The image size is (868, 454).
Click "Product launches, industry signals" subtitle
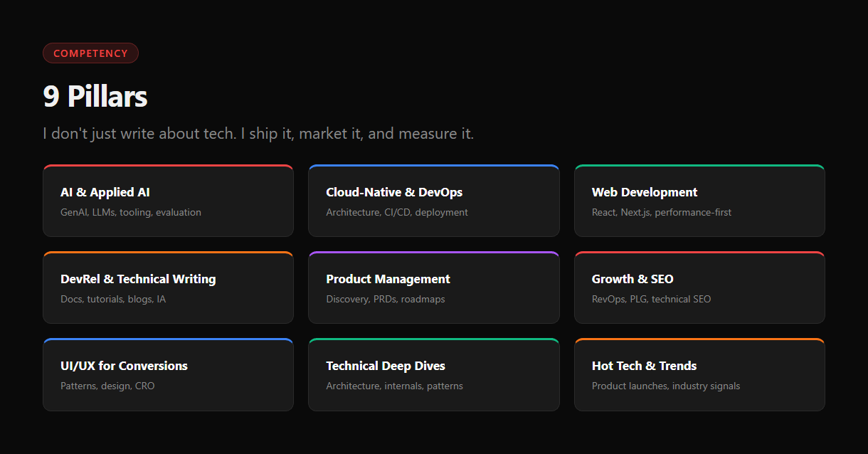pyautogui.click(x=666, y=386)
